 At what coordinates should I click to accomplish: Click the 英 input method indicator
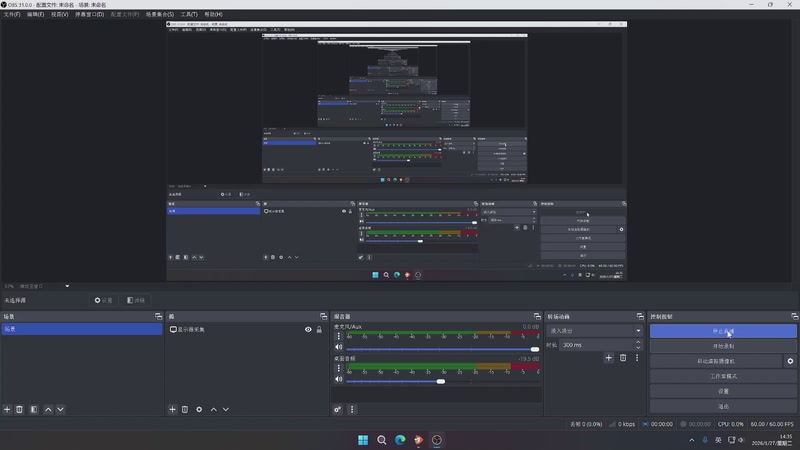pyautogui.click(x=718, y=440)
